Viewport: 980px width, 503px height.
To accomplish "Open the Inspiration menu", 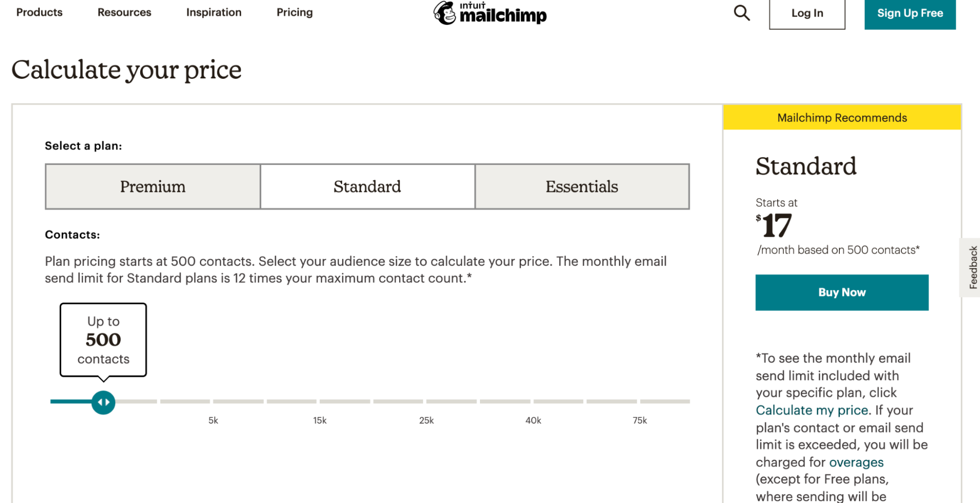I will 214,12.
